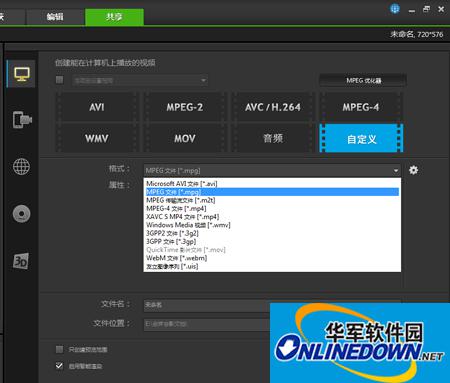Viewport: 450px width, 383px height.
Task: Choose the MPEG-4 format button
Action: pyautogui.click(x=361, y=107)
